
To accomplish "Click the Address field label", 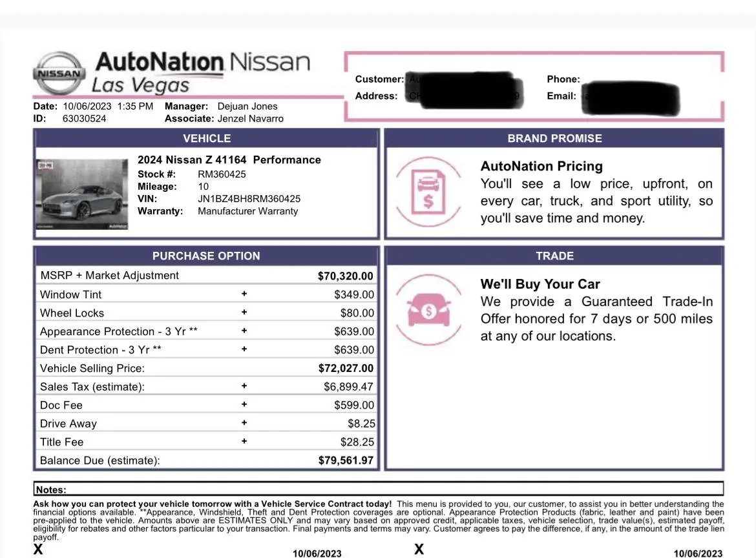I will 376,96.
